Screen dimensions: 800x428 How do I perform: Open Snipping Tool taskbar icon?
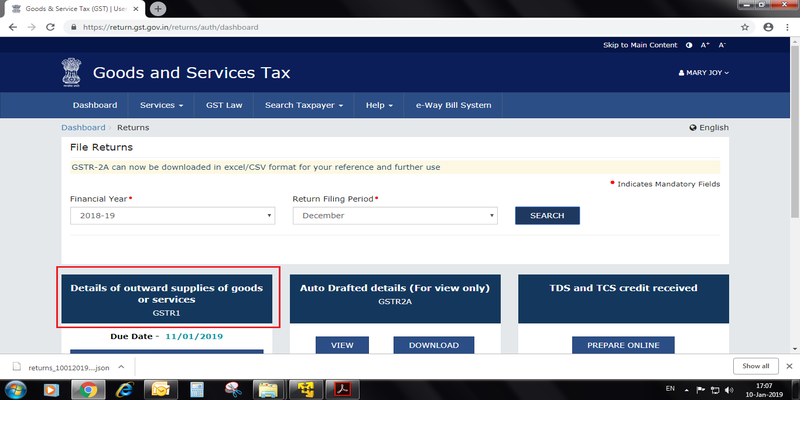click(x=233, y=390)
